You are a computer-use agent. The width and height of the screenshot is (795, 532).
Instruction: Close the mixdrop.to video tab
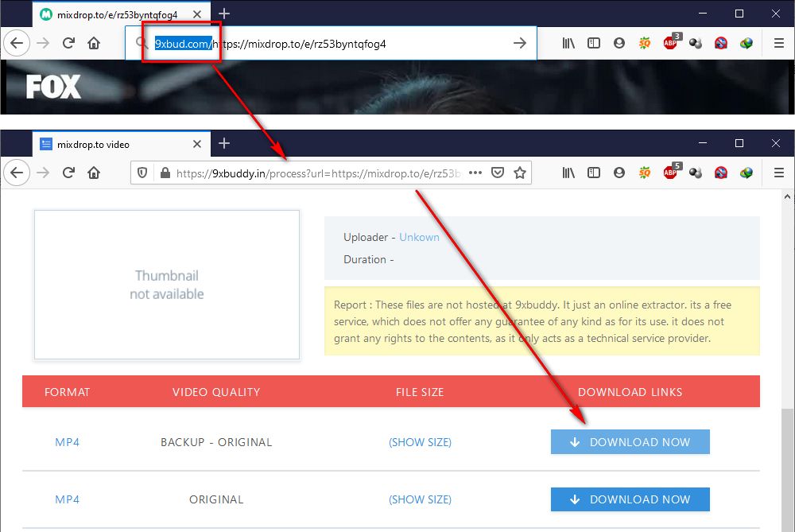coord(197,144)
